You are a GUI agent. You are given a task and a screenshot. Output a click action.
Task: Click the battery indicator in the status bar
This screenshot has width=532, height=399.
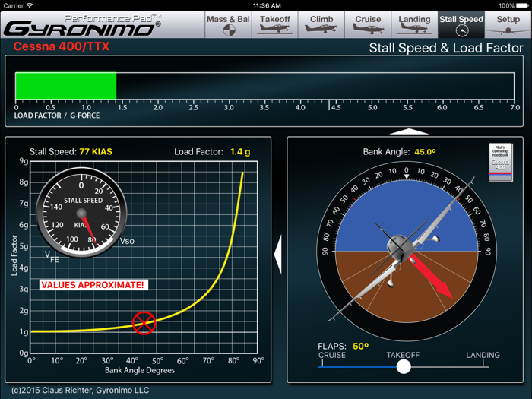(x=522, y=5)
